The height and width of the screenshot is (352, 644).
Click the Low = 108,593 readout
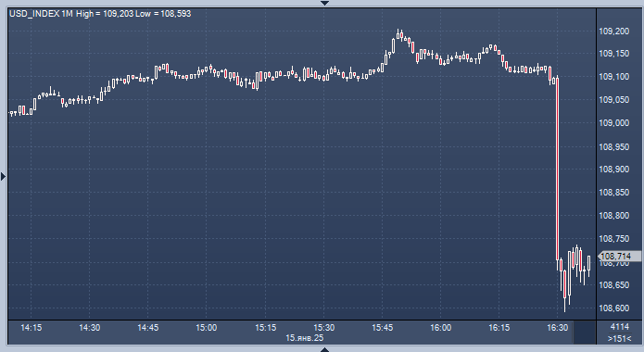[163, 14]
